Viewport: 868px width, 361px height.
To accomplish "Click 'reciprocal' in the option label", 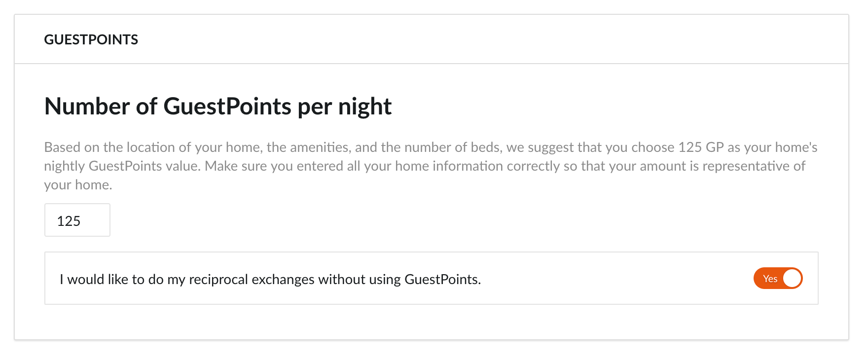I will (218, 280).
